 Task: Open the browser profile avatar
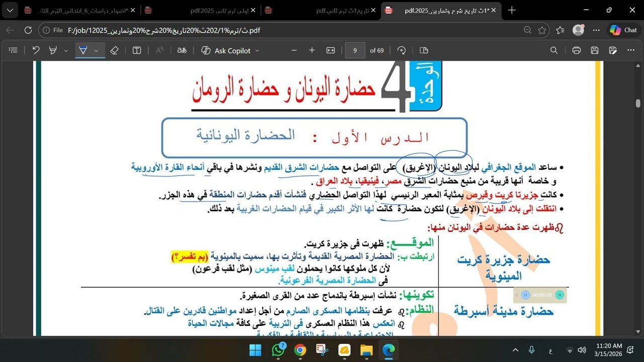point(579,30)
